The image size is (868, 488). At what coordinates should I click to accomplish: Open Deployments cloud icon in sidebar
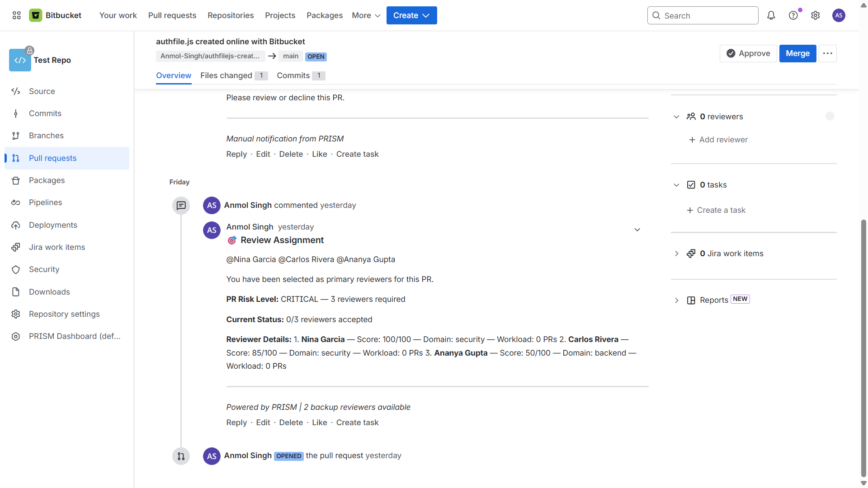pos(16,225)
